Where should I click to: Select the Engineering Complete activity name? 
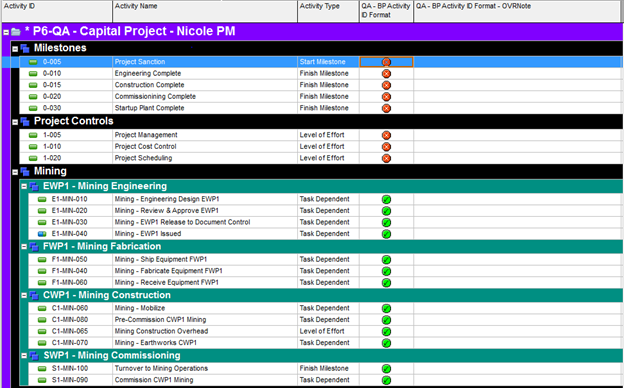[148, 73]
